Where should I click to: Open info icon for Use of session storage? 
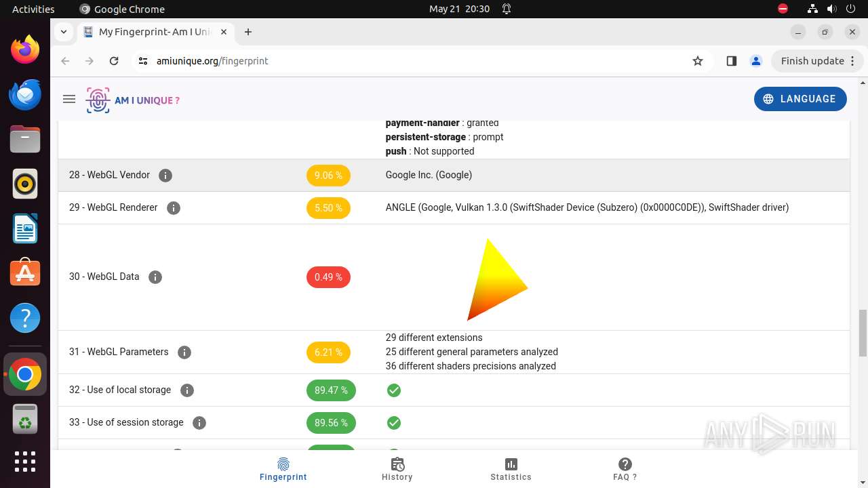pyautogui.click(x=199, y=423)
